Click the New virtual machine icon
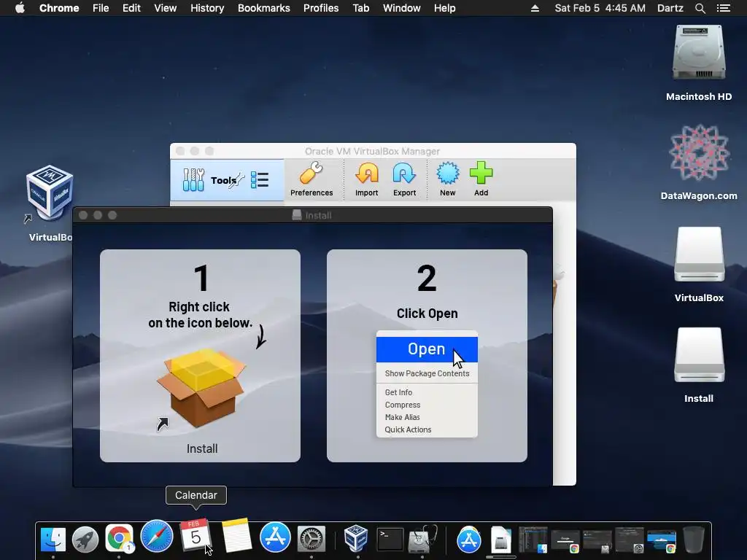The height and width of the screenshot is (560, 747). tap(447, 179)
